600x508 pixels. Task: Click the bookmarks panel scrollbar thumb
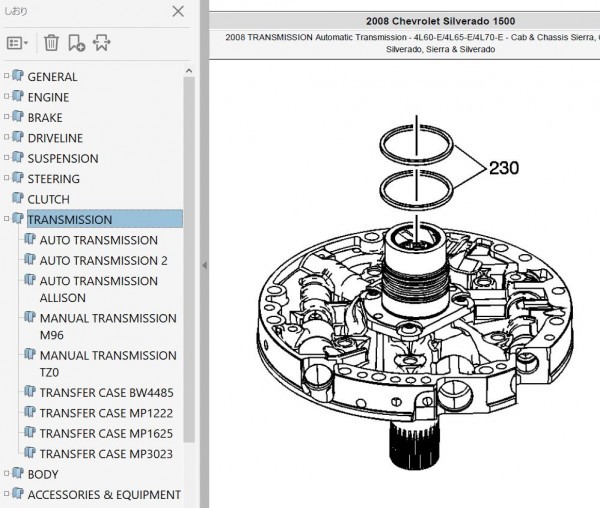pos(189,259)
